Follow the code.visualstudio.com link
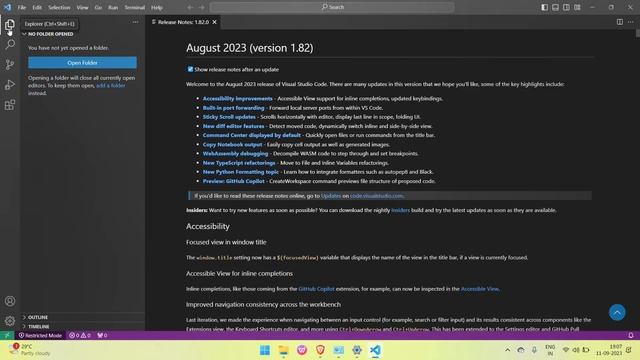Screen dimensions: 640x360 376,196
